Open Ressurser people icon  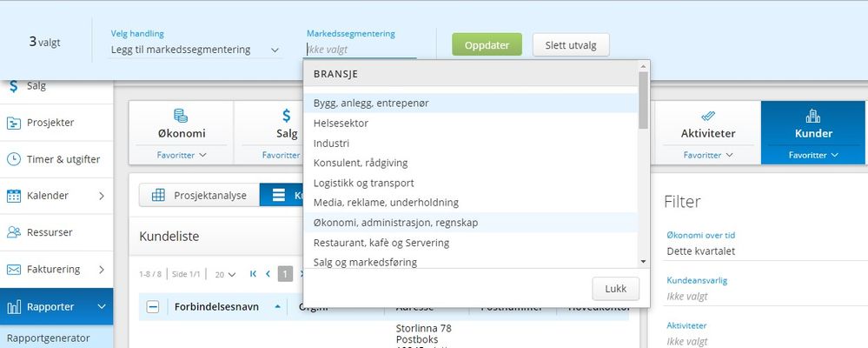coord(14,232)
